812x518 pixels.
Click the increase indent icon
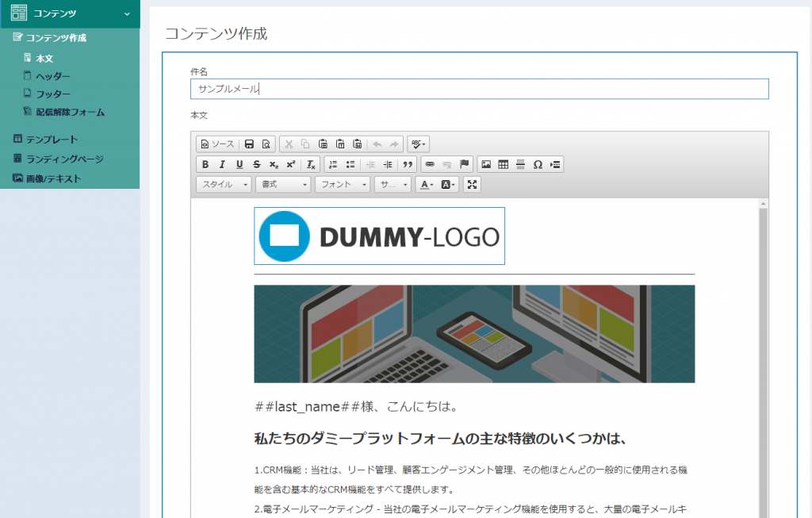pyautogui.click(x=387, y=164)
